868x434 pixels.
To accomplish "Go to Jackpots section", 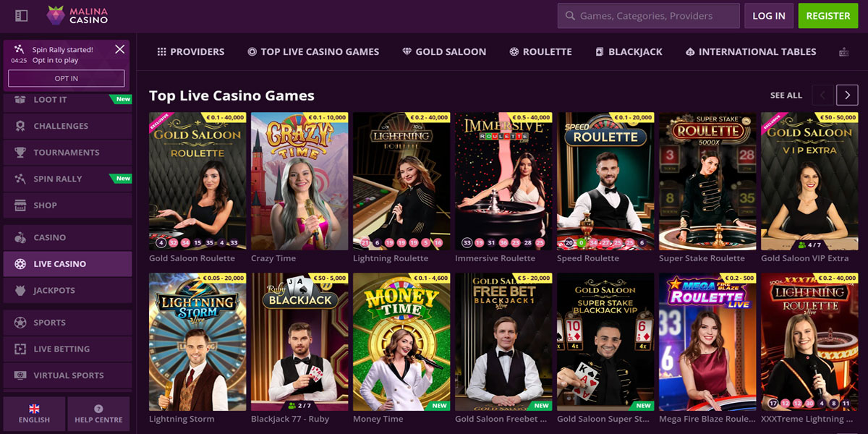I will point(67,290).
